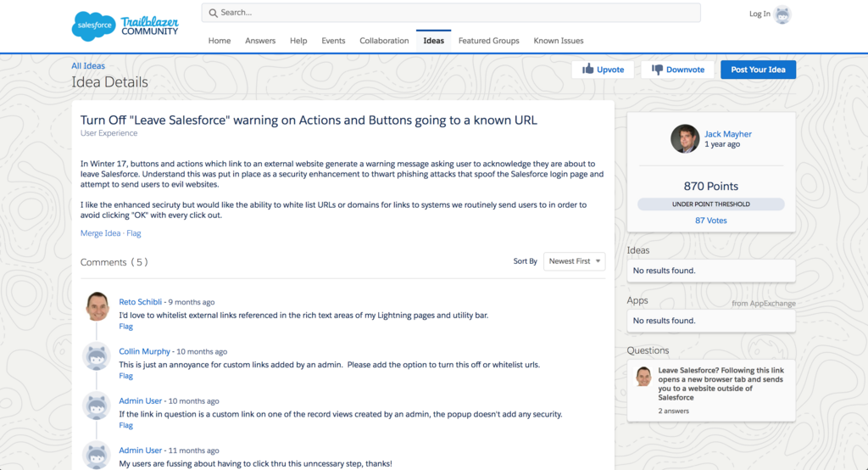Flag the Admin User 10 months ago comment
Screen dimensions: 868x470
pos(125,425)
